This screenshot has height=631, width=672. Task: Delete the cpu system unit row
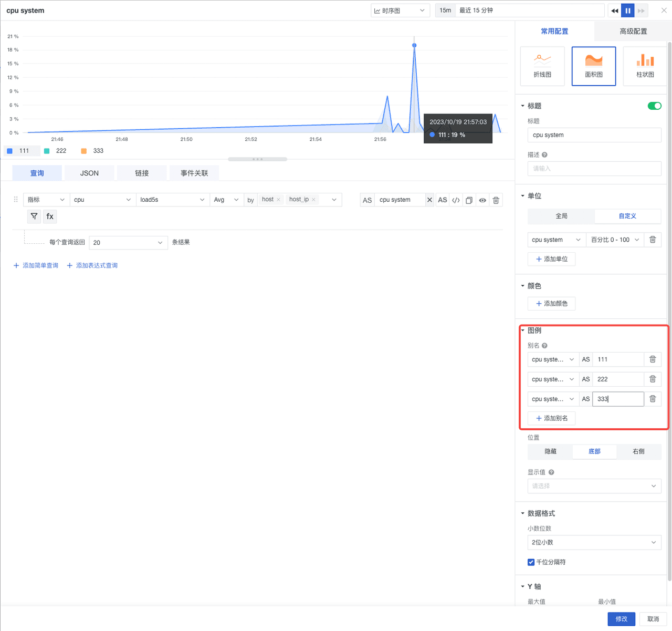click(653, 240)
